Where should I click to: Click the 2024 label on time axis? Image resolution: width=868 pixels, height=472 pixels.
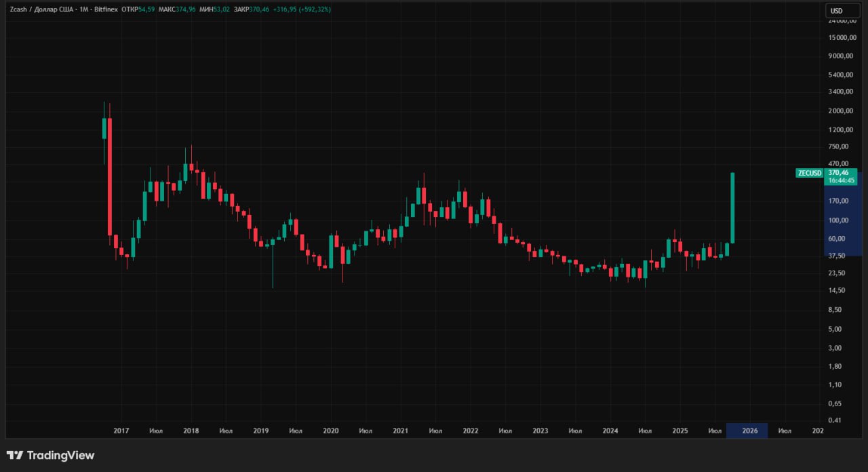[x=610, y=431]
